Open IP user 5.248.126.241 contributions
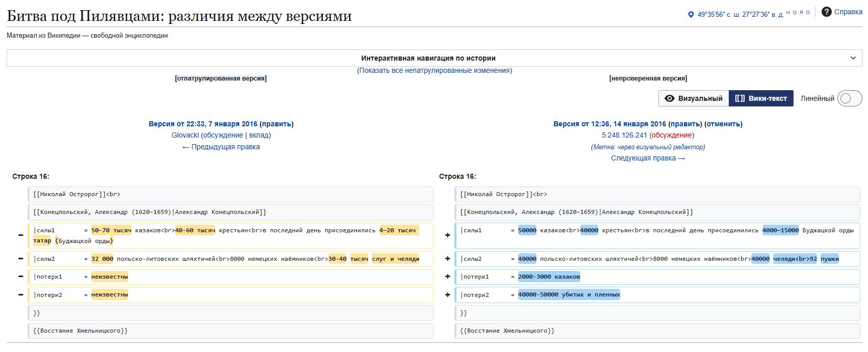 point(624,135)
